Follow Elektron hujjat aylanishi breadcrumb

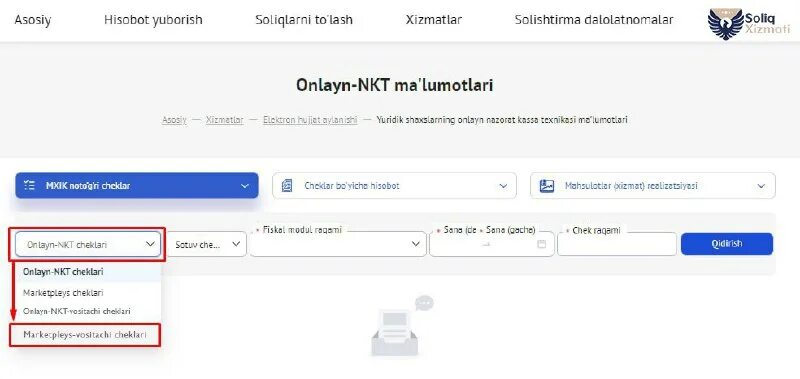pyautogui.click(x=310, y=120)
